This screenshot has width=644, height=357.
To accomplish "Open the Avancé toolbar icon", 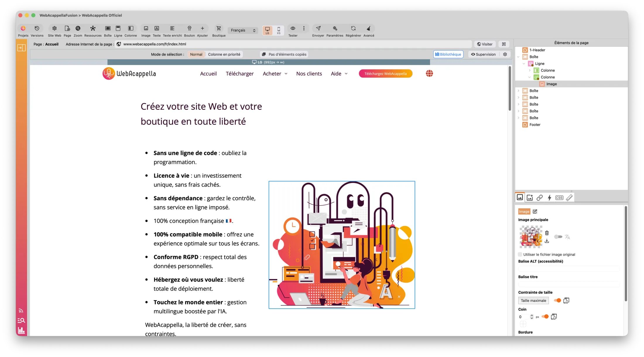I will pos(369,28).
